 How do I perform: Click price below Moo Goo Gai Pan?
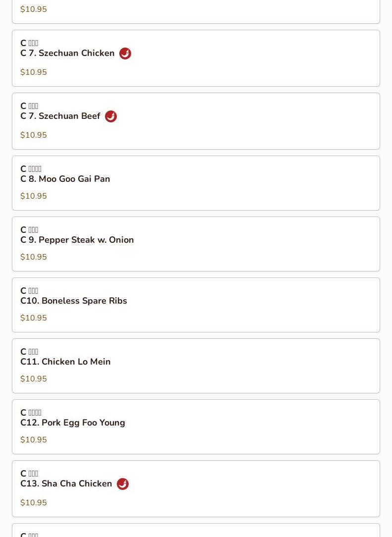tap(34, 196)
